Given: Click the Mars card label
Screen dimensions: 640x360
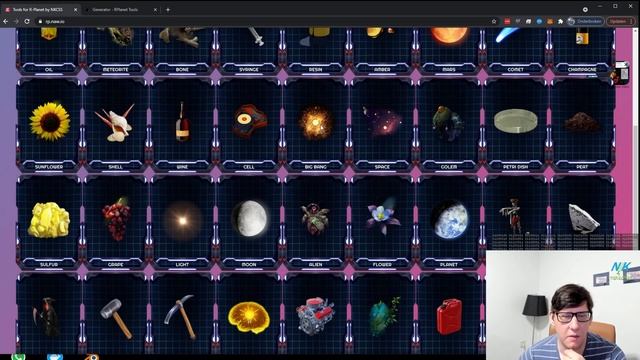Looking at the screenshot, I should (x=449, y=69).
